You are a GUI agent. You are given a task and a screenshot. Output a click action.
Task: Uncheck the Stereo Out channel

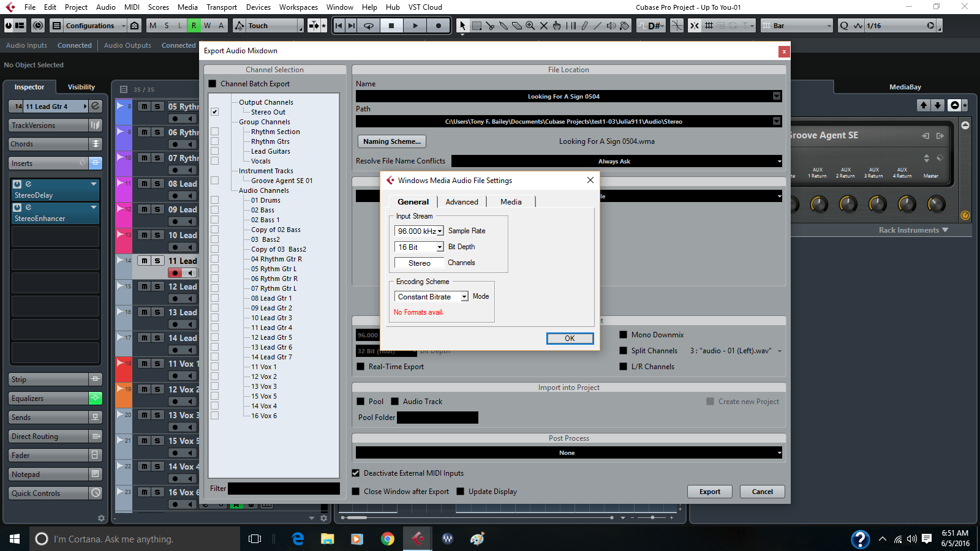(215, 112)
